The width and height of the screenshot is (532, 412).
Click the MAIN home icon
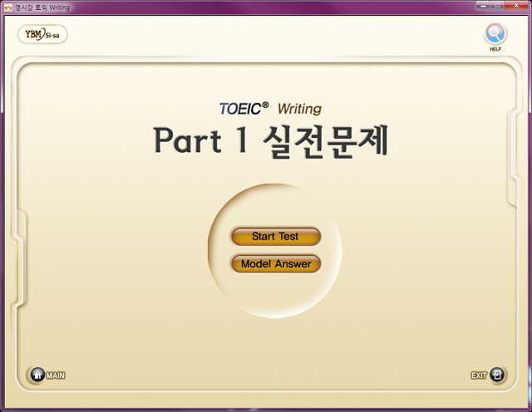click(x=37, y=375)
